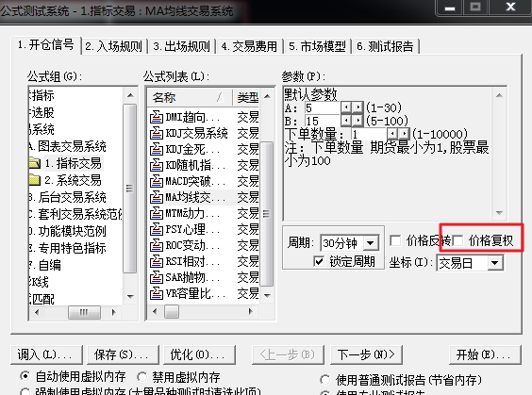The image size is (532, 395).
Task: Click formula group horizontal scrollbar thumb
Action: pos(84,312)
